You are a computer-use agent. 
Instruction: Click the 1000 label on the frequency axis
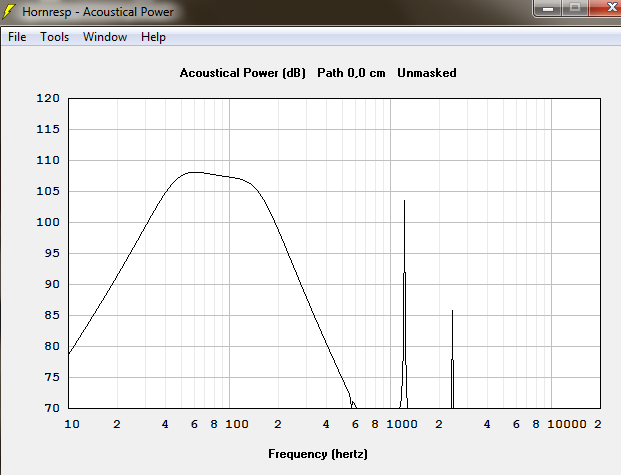coord(402,424)
